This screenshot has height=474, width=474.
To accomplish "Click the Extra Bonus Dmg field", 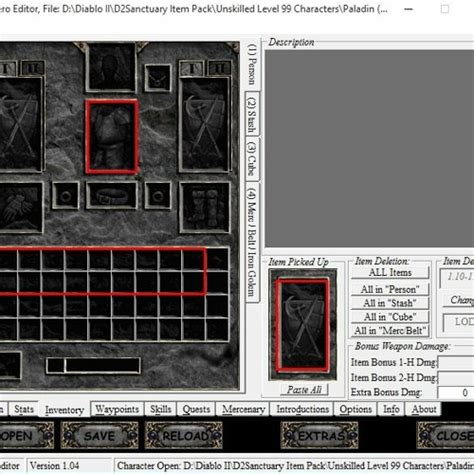I will [x=456, y=393].
